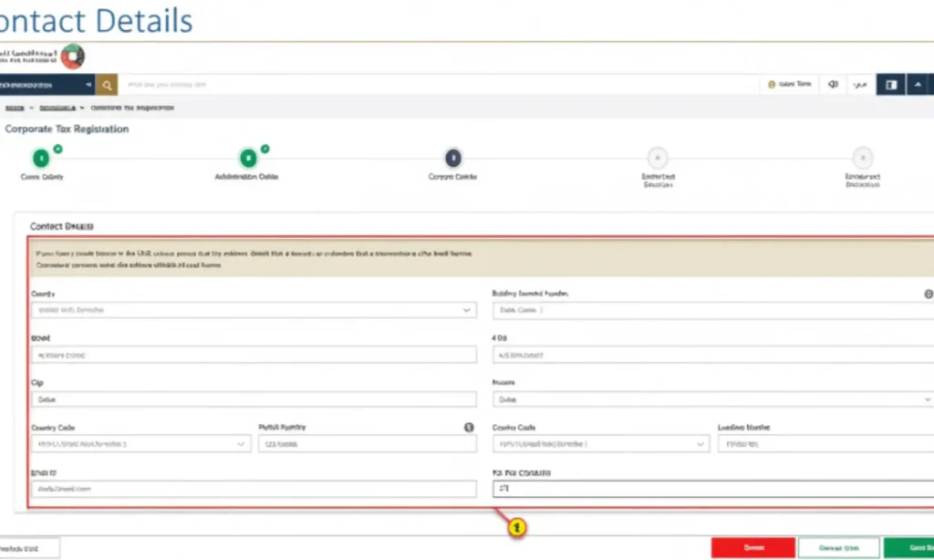Click info icon beside Building Name field

[929, 295]
